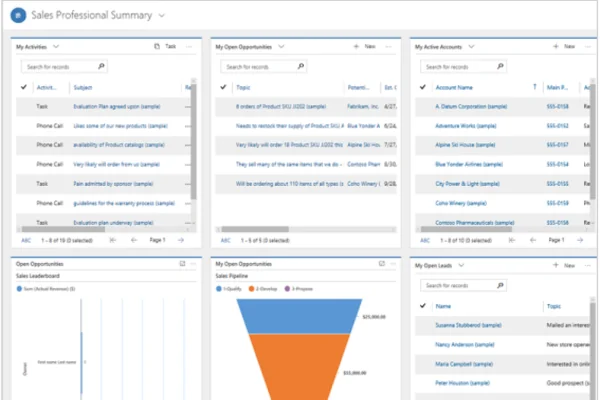Viewport: 600px width, 400px height.
Task: Click horizontal scrollbar in Opportunities grid
Action: coord(255,229)
